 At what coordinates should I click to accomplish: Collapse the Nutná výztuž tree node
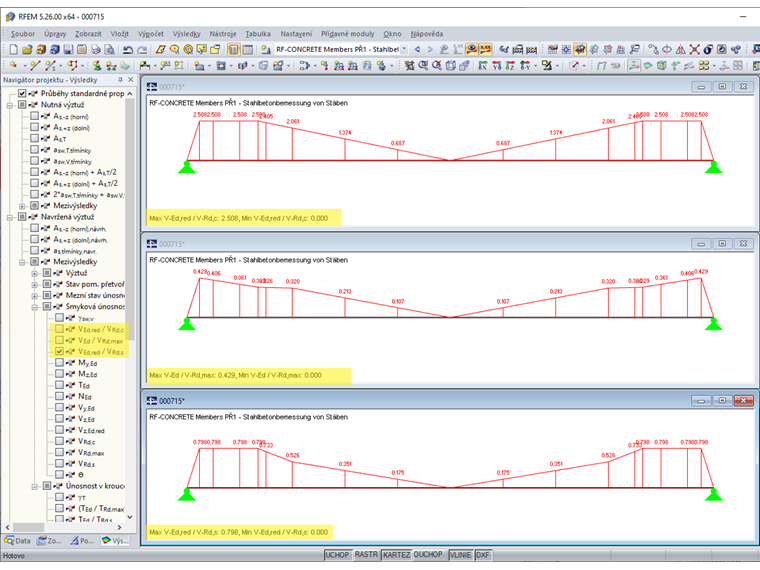10,104
